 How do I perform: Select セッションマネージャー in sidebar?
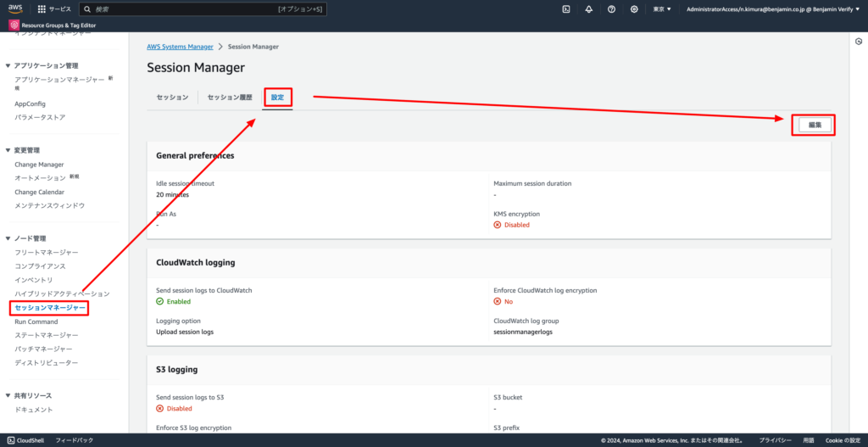click(x=50, y=307)
